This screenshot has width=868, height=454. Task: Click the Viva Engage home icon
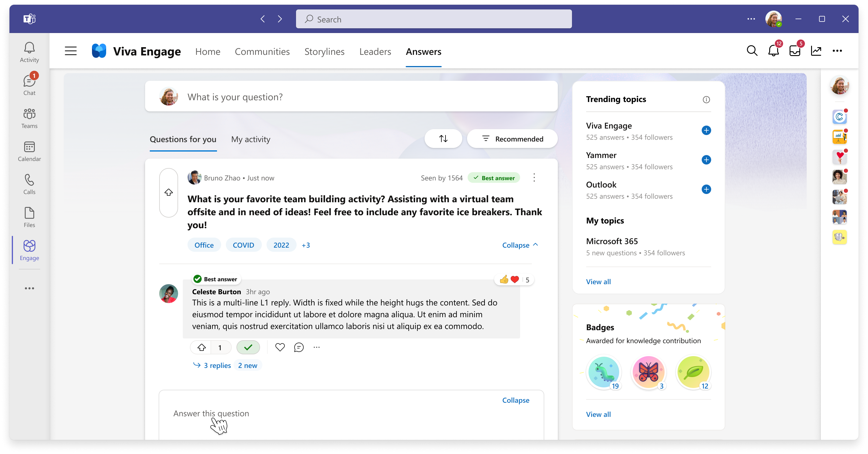99,51
